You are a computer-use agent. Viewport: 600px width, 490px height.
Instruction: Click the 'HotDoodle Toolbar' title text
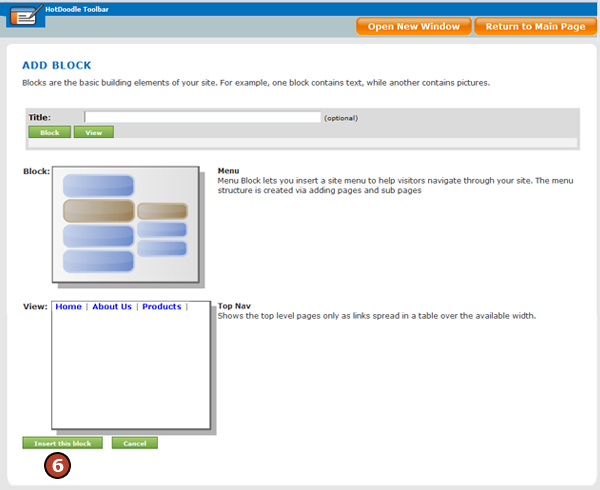tap(77, 9)
